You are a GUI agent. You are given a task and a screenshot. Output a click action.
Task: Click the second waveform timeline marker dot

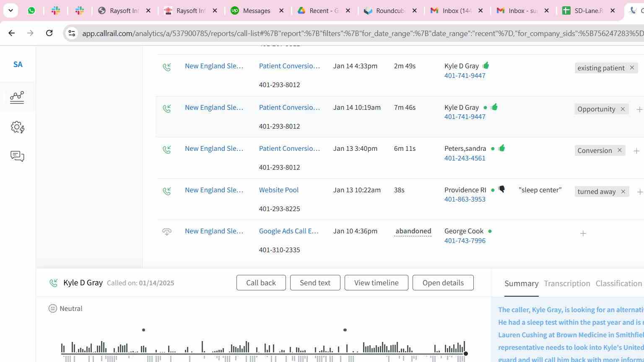[345, 330]
